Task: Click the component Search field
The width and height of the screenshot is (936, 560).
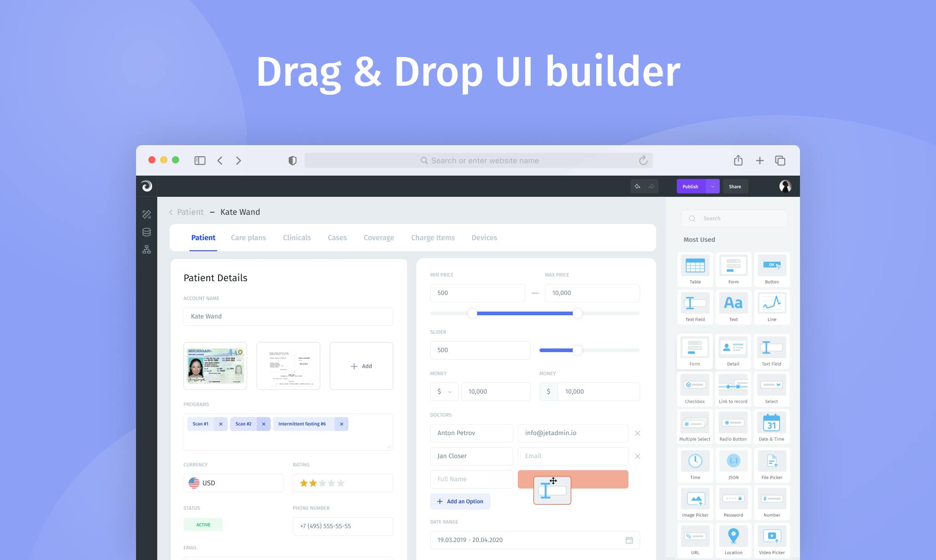Action: (x=734, y=218)
